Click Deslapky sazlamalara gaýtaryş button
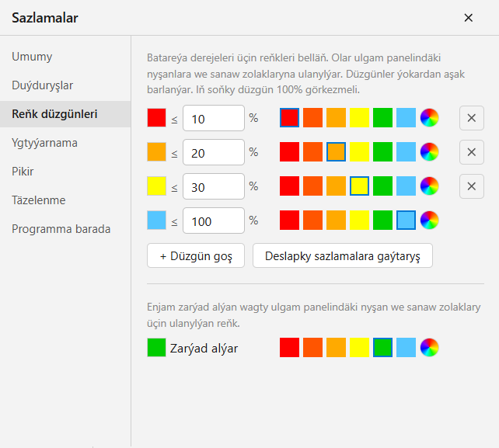The width and height of the screenshot is (499, 448). (x=343, y=255)
